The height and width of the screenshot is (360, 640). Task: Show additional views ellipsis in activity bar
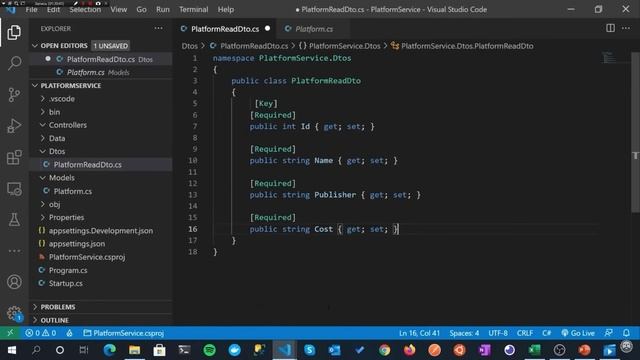click(x=14, y=251)
